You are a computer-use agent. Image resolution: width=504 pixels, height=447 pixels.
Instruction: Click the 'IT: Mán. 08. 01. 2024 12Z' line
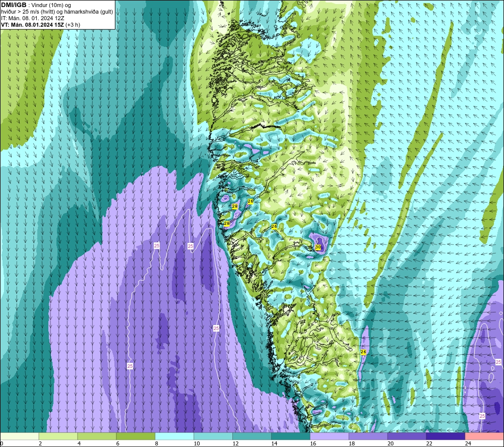[32, 18]
